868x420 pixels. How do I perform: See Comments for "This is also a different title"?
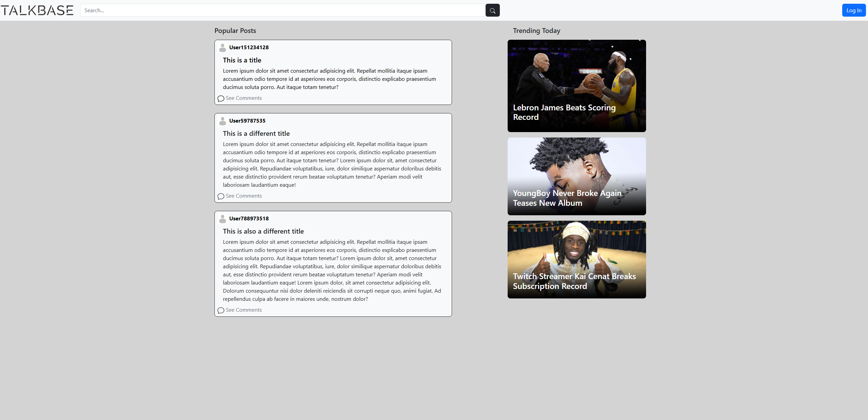pos(244,310)
